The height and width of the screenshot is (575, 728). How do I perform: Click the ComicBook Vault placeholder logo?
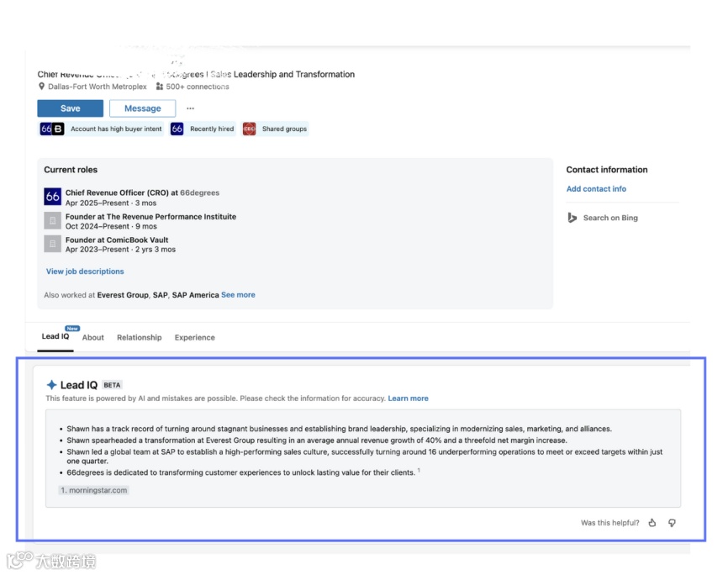(x=52, y=244)
